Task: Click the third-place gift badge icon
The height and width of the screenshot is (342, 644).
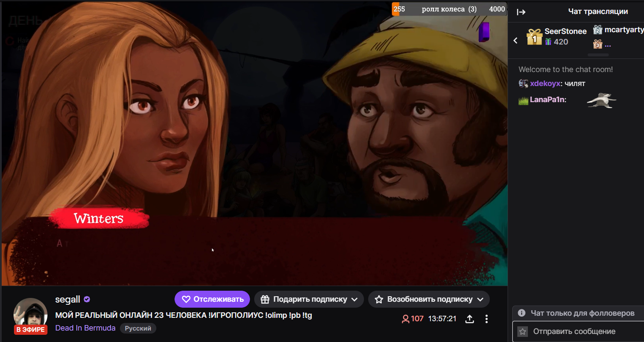Action: (x=597, y=44)
